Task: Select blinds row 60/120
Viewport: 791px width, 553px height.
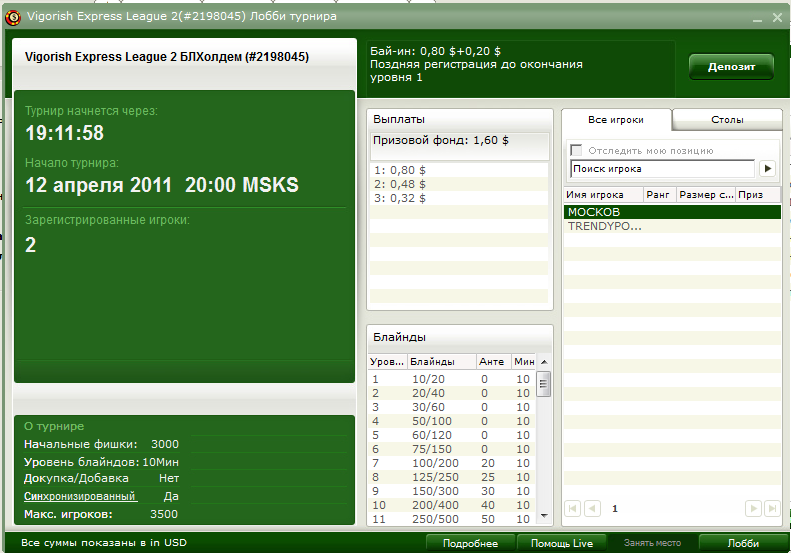Action: click(x=452, y=435)
